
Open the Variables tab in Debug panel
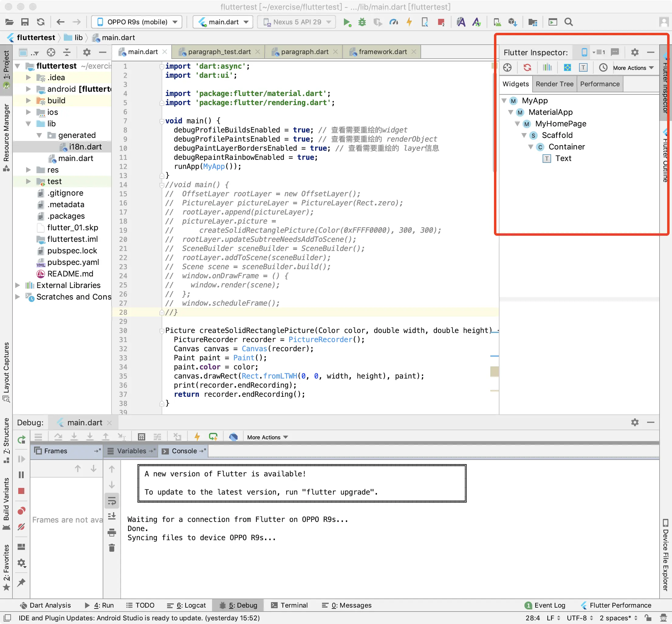[x=131, y=451]
